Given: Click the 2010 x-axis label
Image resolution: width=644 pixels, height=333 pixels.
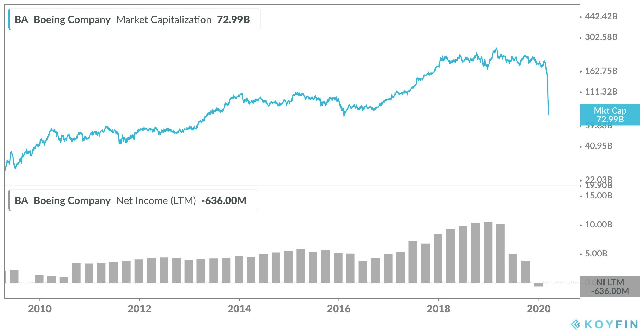Looking at the screenshot, I should pyautogui.click(x=40, y=309).
